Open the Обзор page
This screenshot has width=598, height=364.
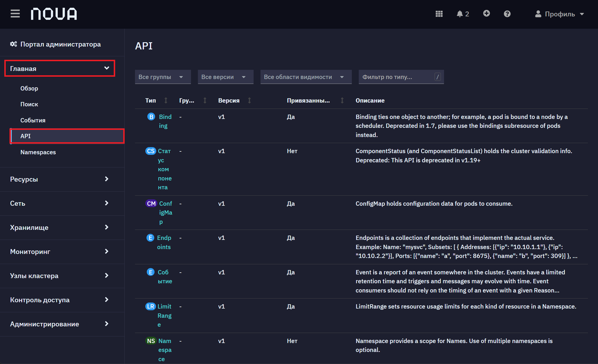click(29, 88)
